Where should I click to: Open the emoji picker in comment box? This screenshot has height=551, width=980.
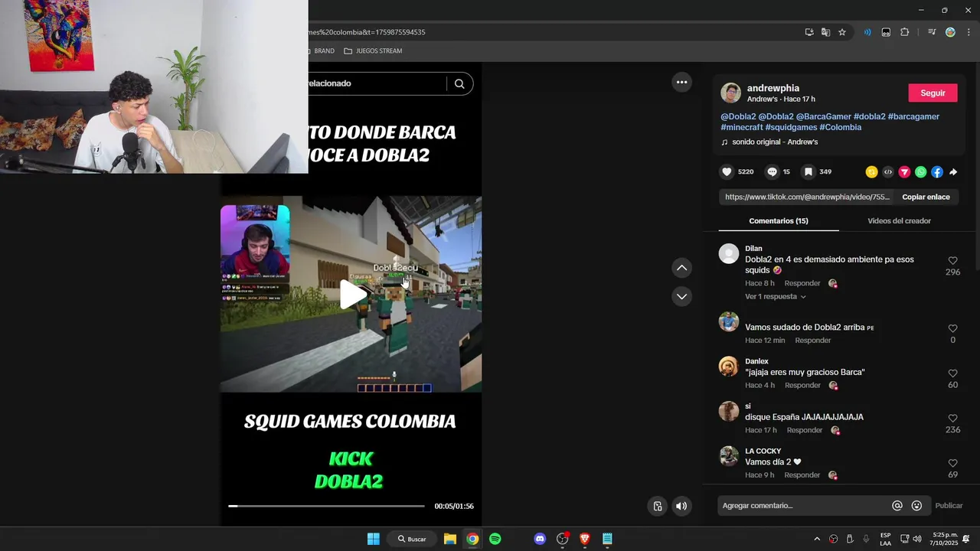916,506
